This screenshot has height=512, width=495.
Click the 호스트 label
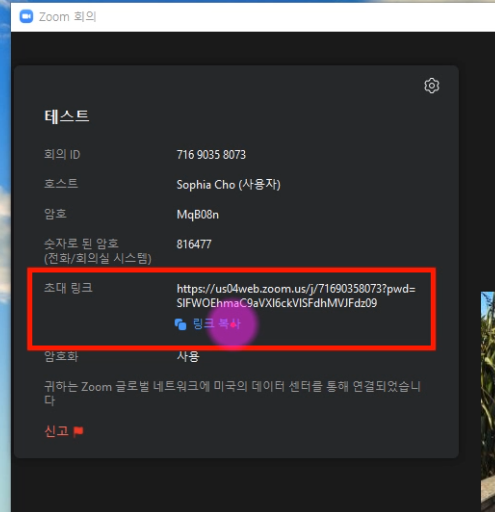click(61, 184)
